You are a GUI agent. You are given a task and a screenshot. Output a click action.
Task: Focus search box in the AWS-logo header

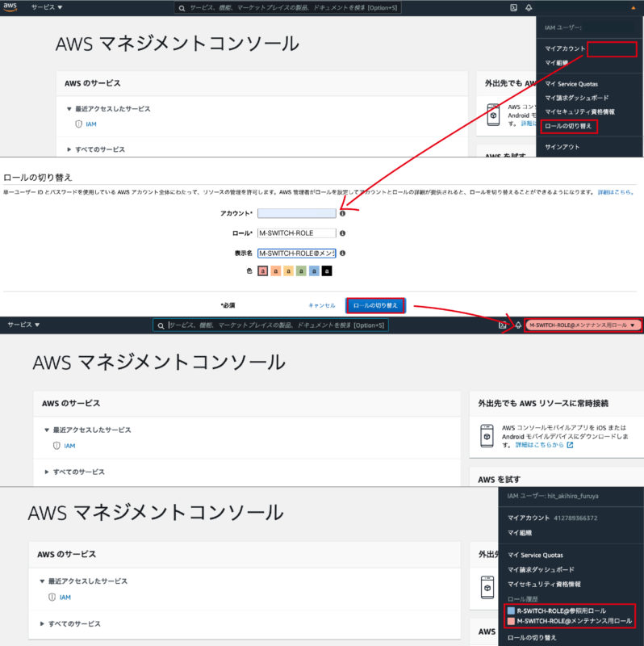[x=288, y=8]
